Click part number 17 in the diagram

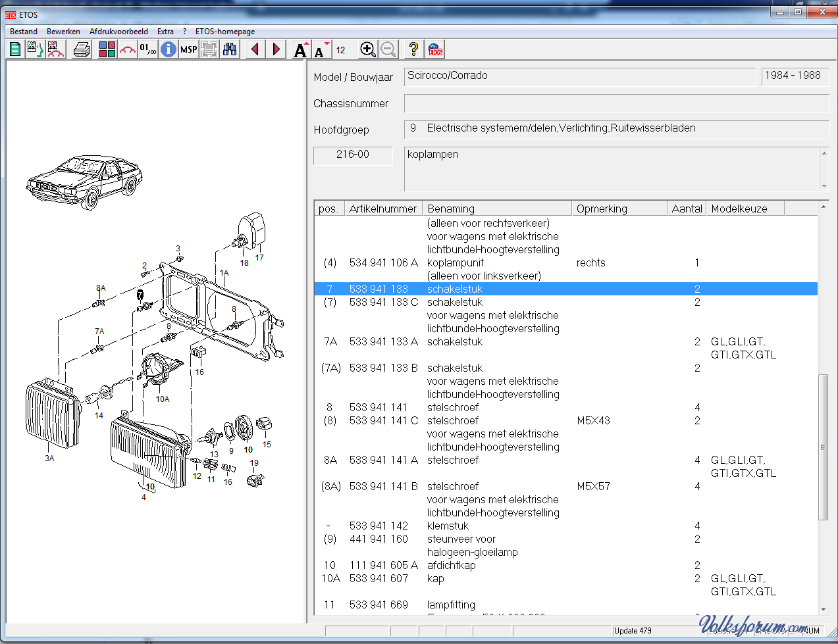coord(259,258)
